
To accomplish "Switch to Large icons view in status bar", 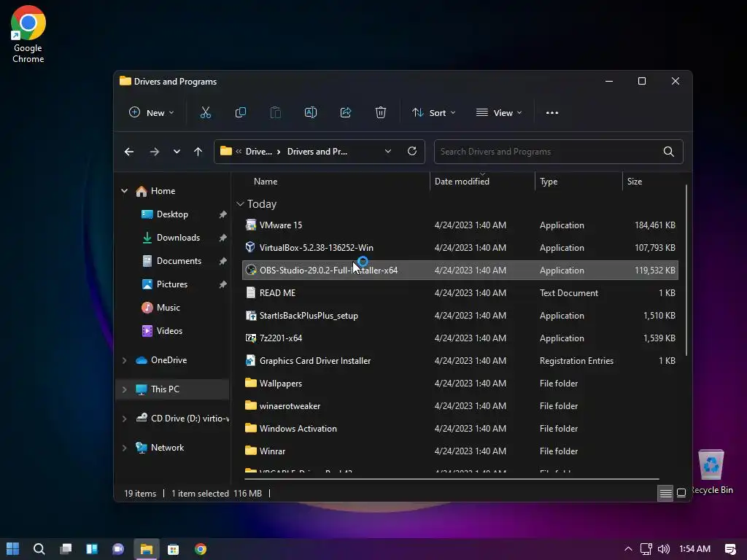I will 681,493.
